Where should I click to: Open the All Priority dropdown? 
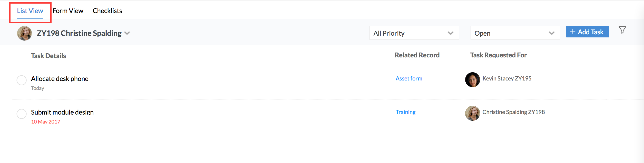click(414, 33)
